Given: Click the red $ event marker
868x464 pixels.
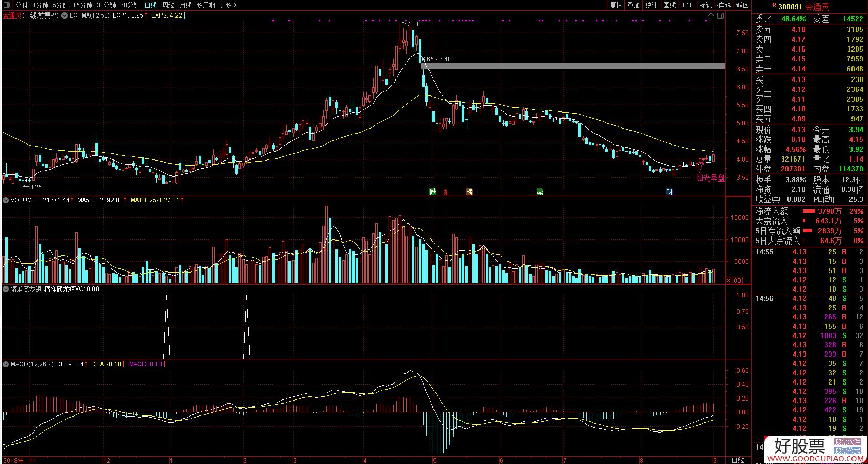Looking at the screenshot, I should click(x=446, y=192).
